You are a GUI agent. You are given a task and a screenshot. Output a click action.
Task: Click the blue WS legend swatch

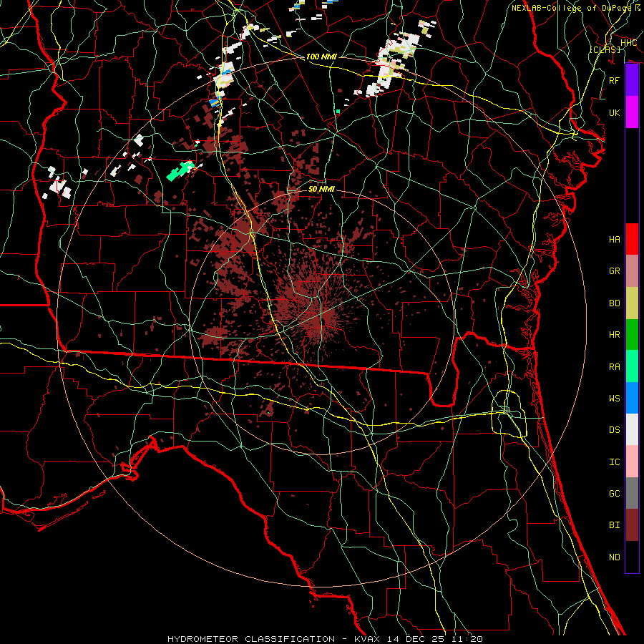[x=632, y=398]
